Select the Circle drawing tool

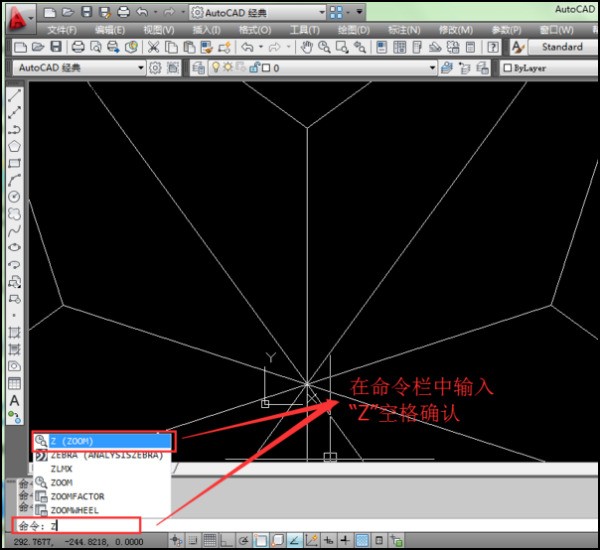[14, 197]
